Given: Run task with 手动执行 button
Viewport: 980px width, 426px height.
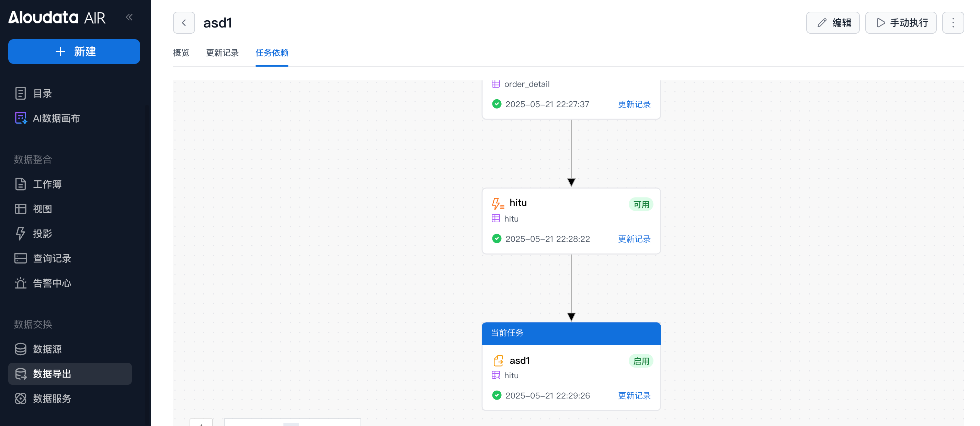Looking at the screenshot, I should pos(900,23).
